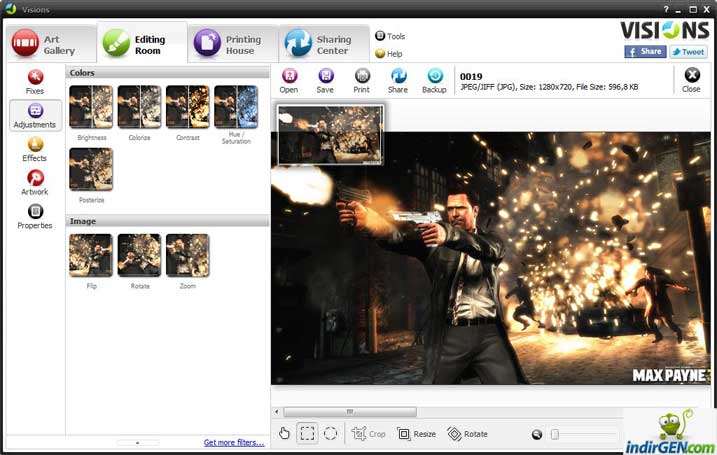Click the Open icon in toolbar
717x455 pixels.
tap(289, 77)
